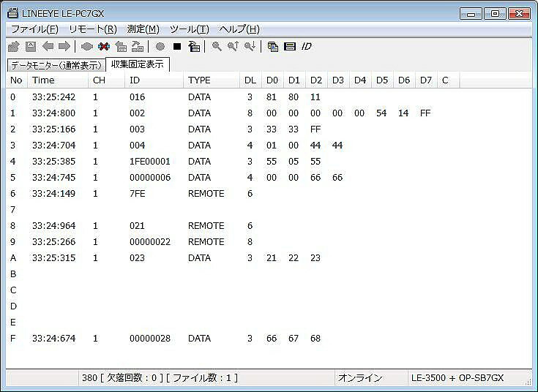538x392 pixels.
Task: Click D7 value FF in row 1
Action: pyautogui.click(x=425, y=113)
